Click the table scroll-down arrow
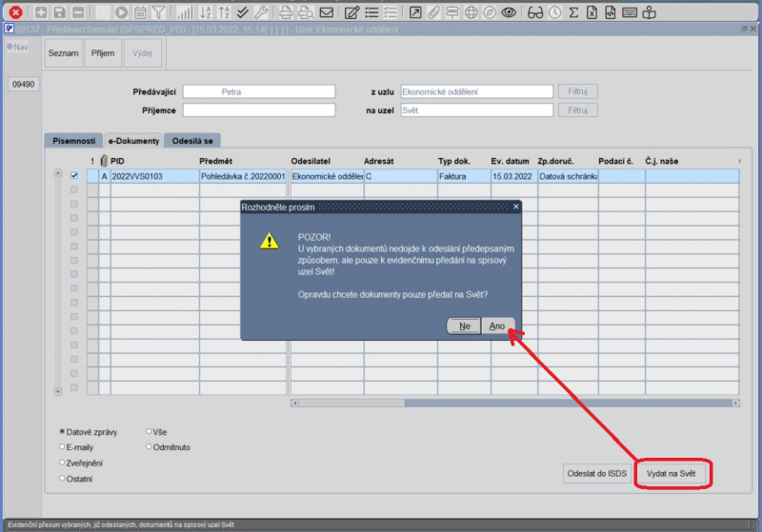The image size is (762, 532). 58,391
